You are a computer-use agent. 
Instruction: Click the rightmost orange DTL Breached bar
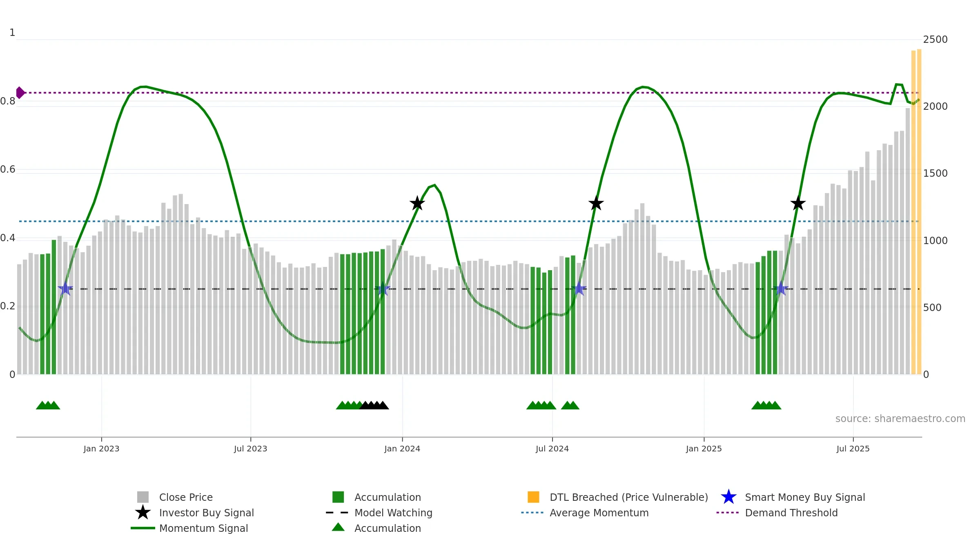click(919, 212)
